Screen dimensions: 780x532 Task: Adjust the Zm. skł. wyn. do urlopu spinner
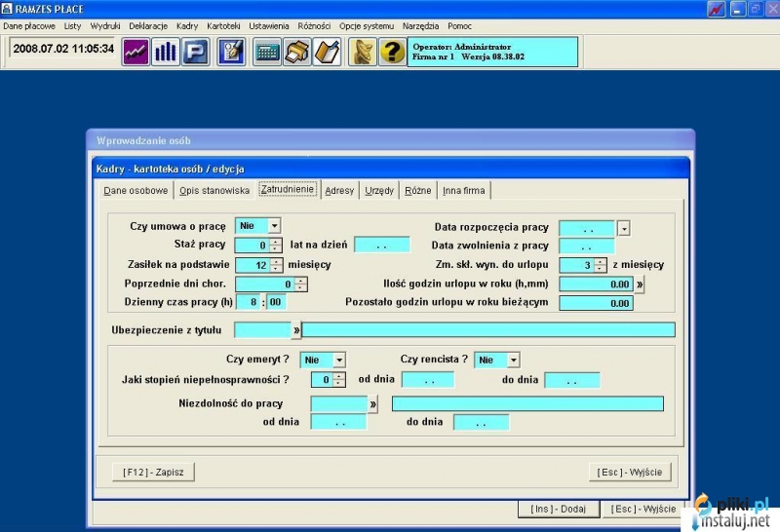point(601,265)
